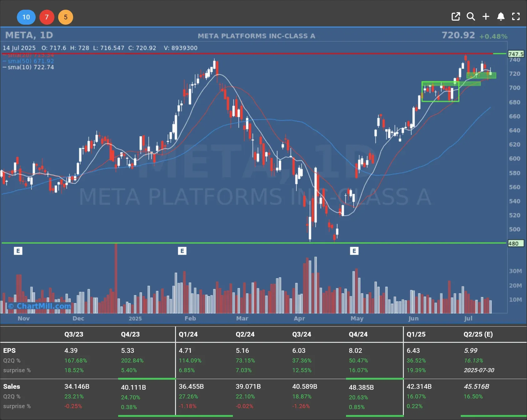The height and width of the screenshot is (420, 527).
Task: Open chart in new window icon
Action: point(456,17)
